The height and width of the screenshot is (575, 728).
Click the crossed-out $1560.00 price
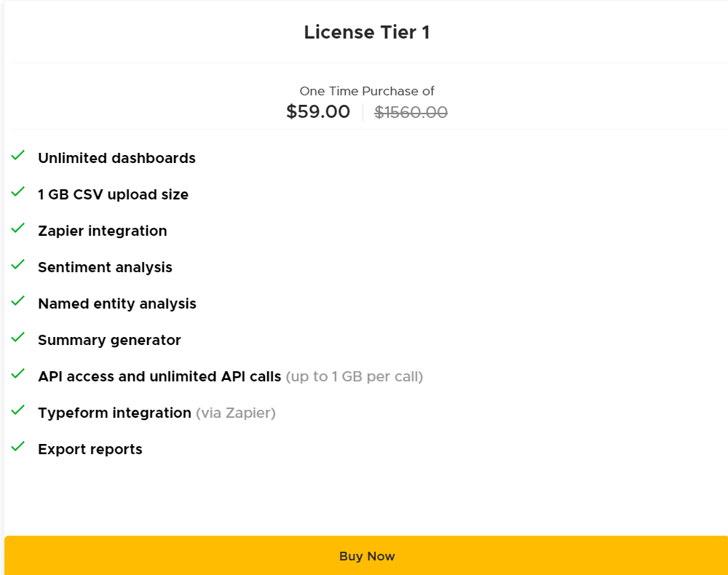click(411, 111)
